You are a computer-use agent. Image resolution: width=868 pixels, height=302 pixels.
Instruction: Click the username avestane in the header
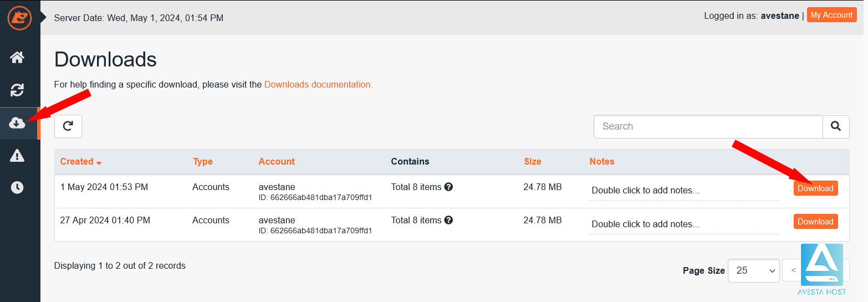click(780, 16)
